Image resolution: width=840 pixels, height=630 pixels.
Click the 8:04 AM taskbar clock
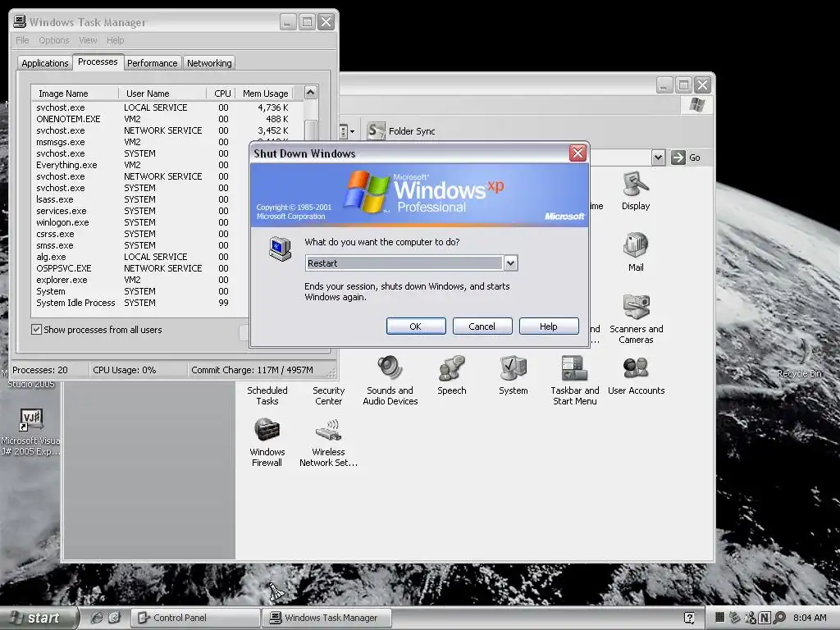810,618
